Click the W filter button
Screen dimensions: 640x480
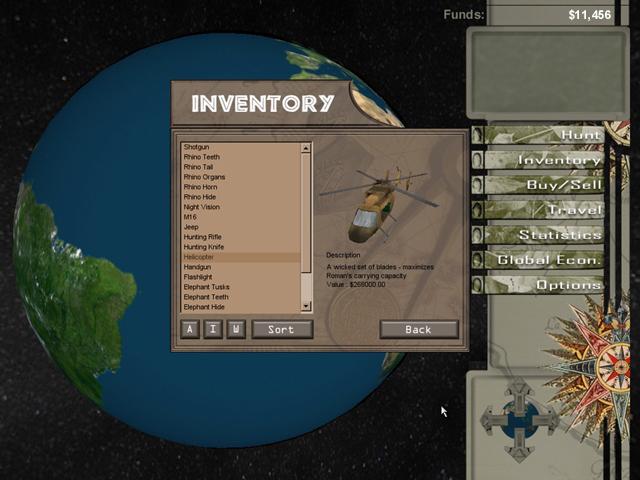click(x=236, y=329)
